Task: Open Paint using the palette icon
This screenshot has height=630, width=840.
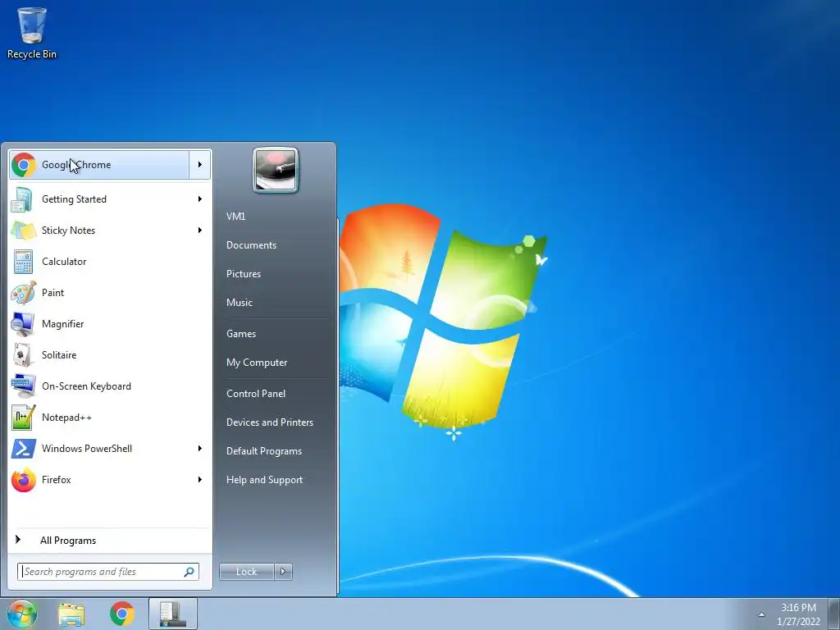Action: coord(22,293)
